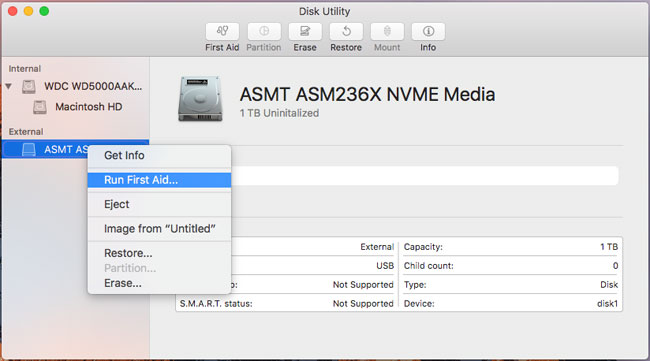Select the Macintosh HD volume icon
The image size is (650, 361).
click(x=40, y=107)
